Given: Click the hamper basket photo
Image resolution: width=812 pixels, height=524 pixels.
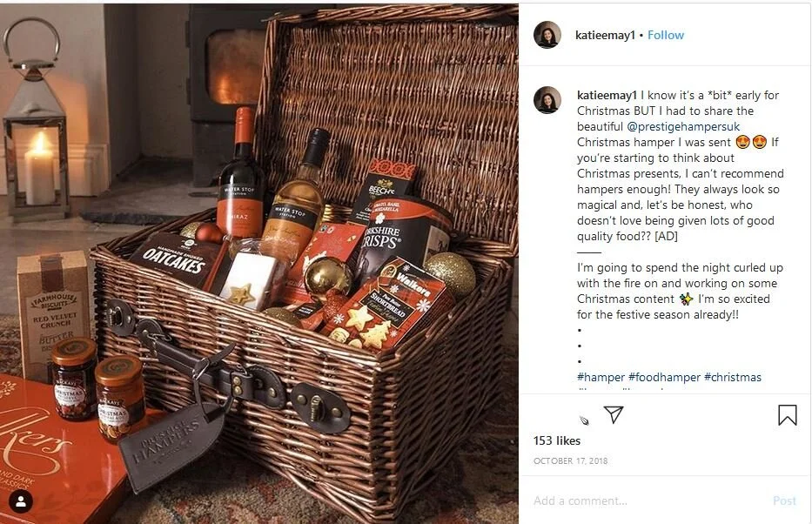Looking at the screenshot, I should [x=259, y=264].
